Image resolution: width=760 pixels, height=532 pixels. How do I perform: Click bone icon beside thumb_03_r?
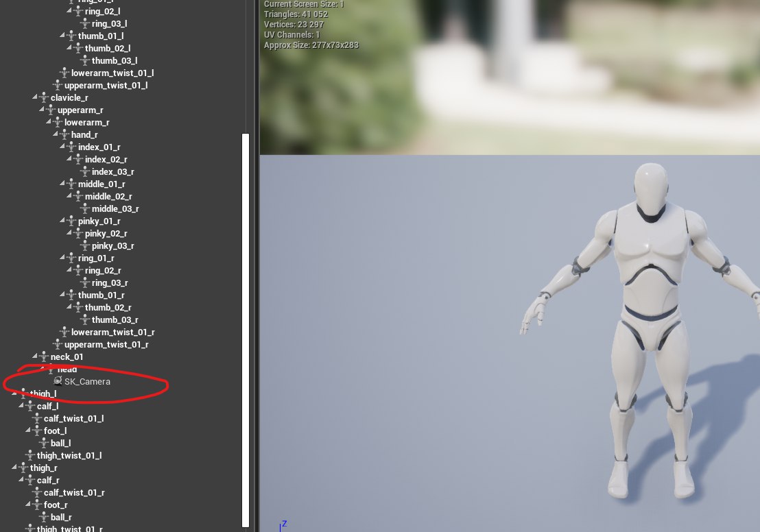[x=85, y=319]
